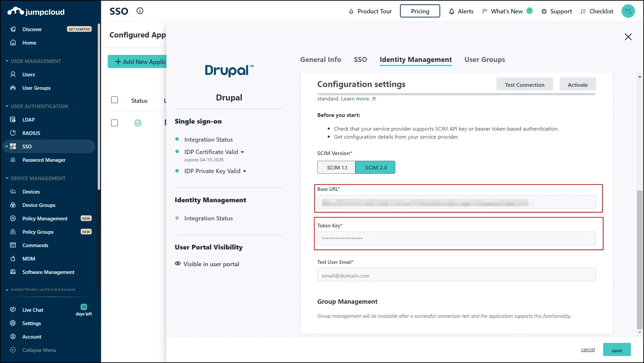Open the TS user avatar menu
The height and width of the screenshot is (363, 644).
point(628,11)
